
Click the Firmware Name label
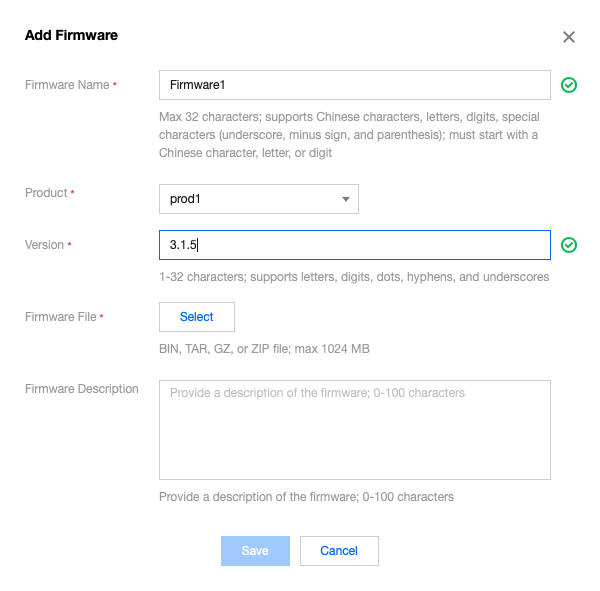[x=66, y=85]
